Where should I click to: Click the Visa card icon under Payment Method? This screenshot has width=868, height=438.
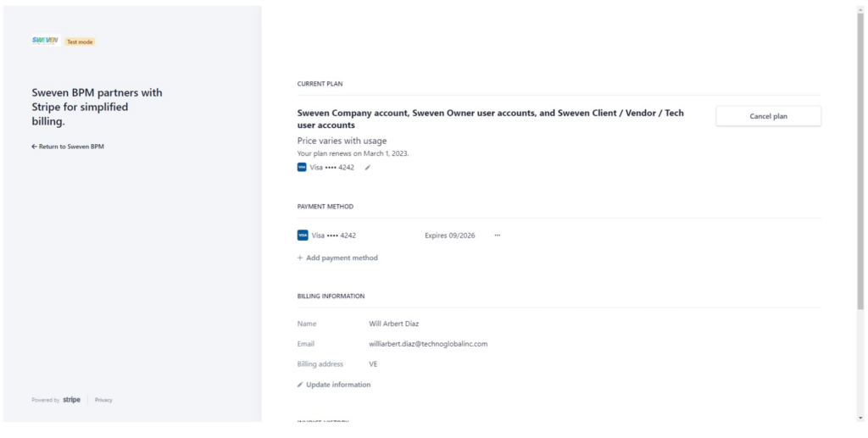coord(303,235)
